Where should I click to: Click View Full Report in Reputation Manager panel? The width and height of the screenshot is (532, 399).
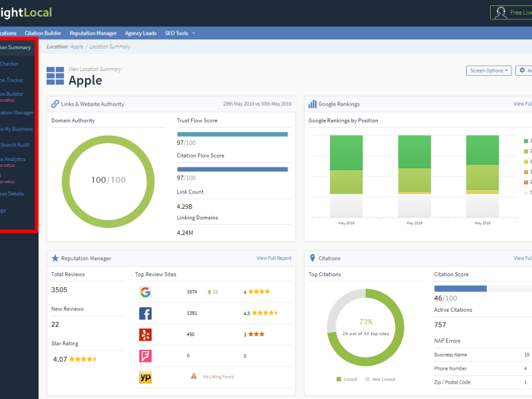coord(273,258)
